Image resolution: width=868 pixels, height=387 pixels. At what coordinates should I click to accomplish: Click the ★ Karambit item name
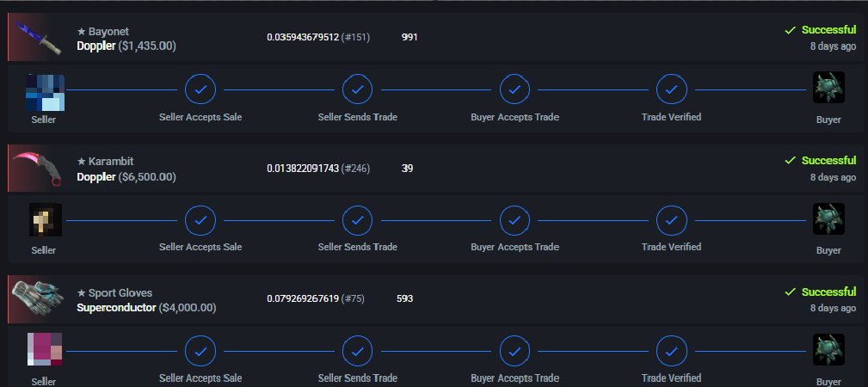105,162
